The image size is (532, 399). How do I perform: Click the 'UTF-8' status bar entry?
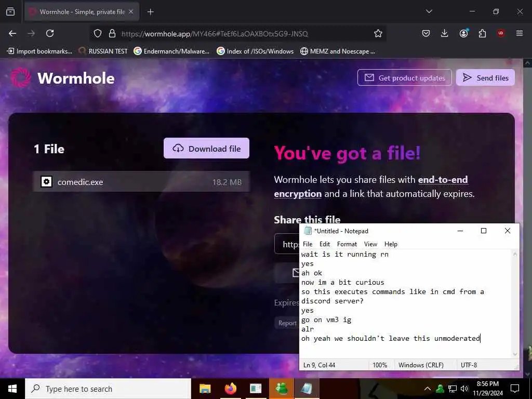[469, 365]
